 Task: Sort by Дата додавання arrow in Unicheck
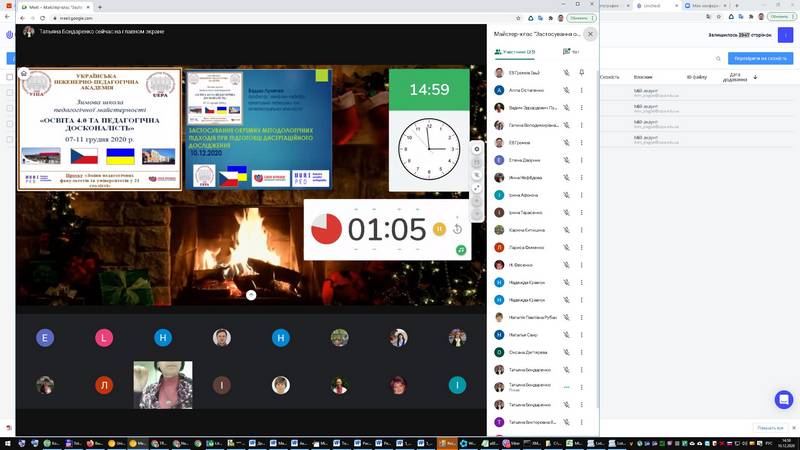click(x=755, y=77)
